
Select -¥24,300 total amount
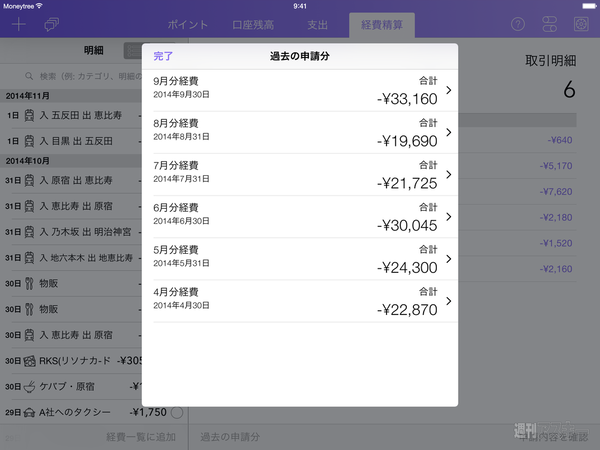click(x=407, y=267)
